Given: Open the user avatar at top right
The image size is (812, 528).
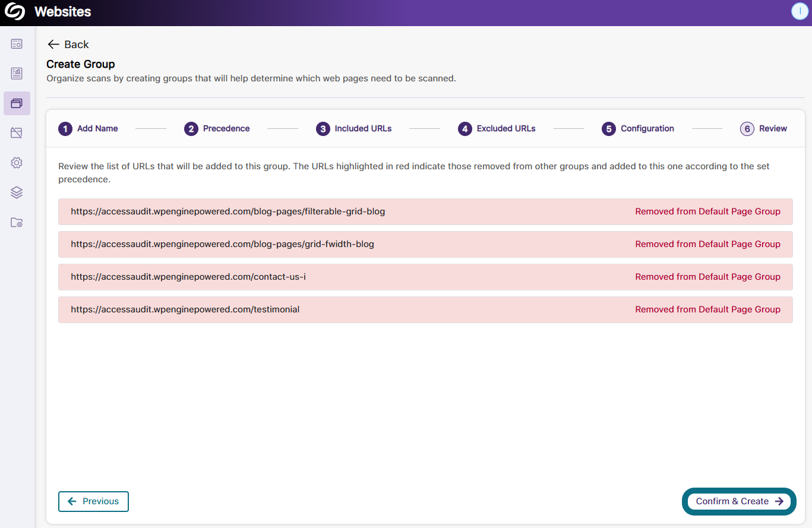Looking at the screenshot, I should pyautogui.click(x=800, y=12).
